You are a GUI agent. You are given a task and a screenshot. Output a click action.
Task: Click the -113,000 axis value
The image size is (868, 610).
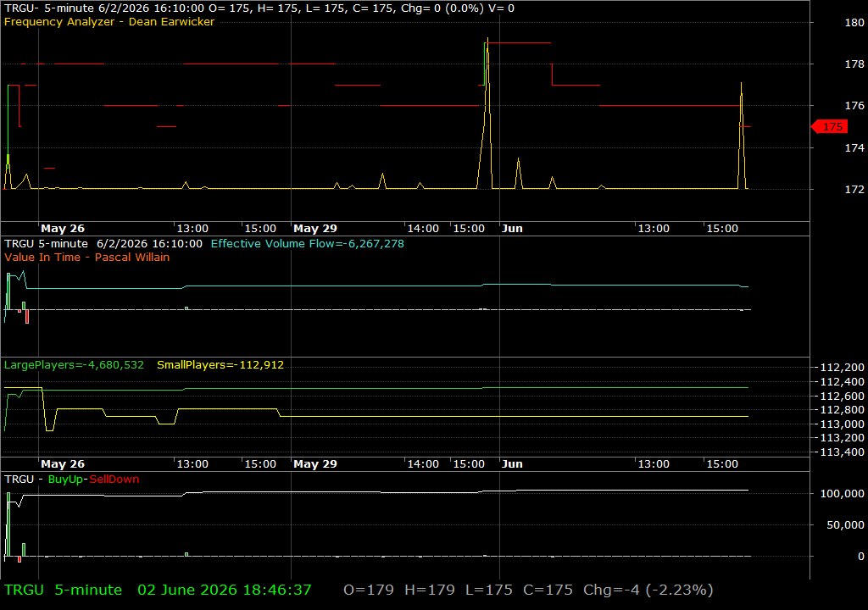pos(839,424)
